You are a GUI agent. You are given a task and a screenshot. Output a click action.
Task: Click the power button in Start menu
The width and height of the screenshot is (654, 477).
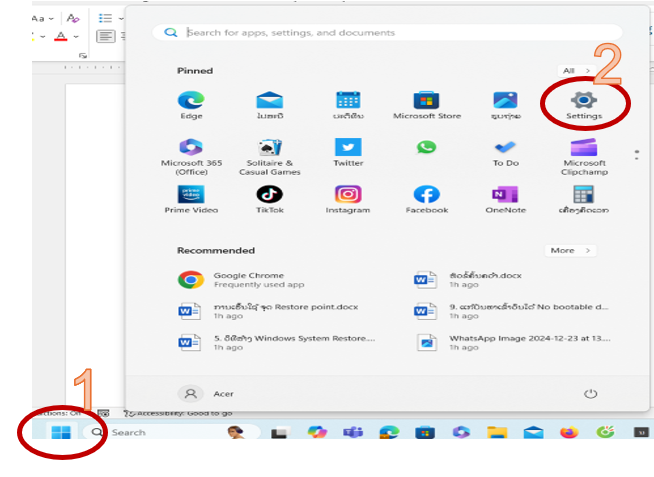(x=591, y=394)
